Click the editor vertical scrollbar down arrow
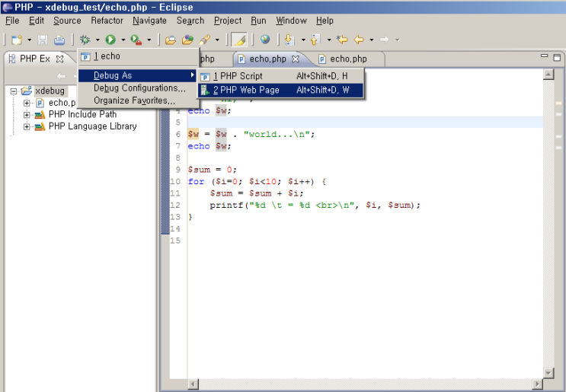 coord(548,373)
